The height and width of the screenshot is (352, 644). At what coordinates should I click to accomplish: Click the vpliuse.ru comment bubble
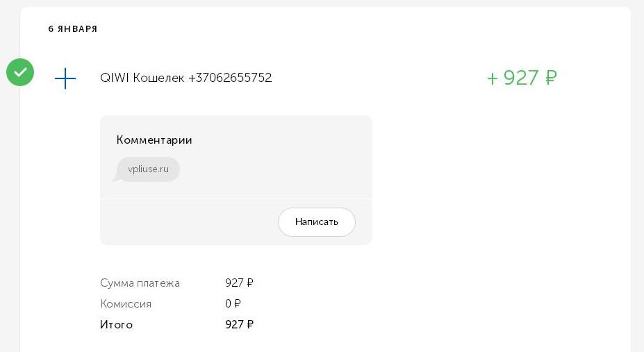click(148, 169)
